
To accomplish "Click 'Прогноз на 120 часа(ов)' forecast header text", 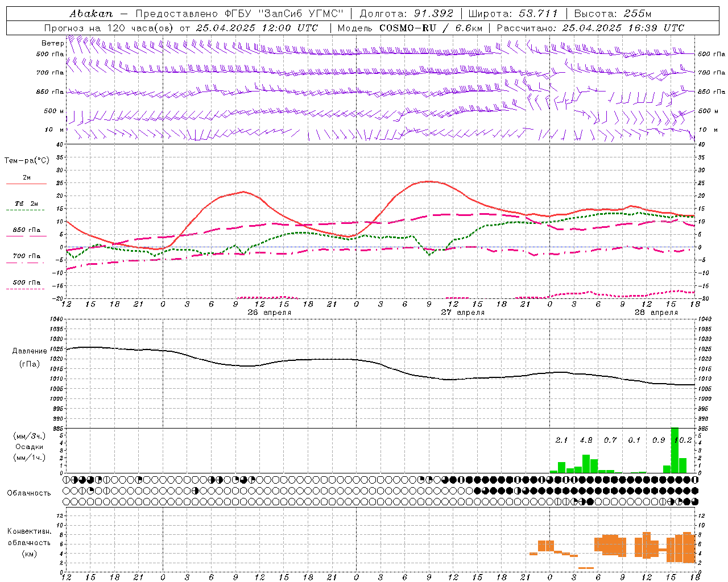I will pos(109,28).
